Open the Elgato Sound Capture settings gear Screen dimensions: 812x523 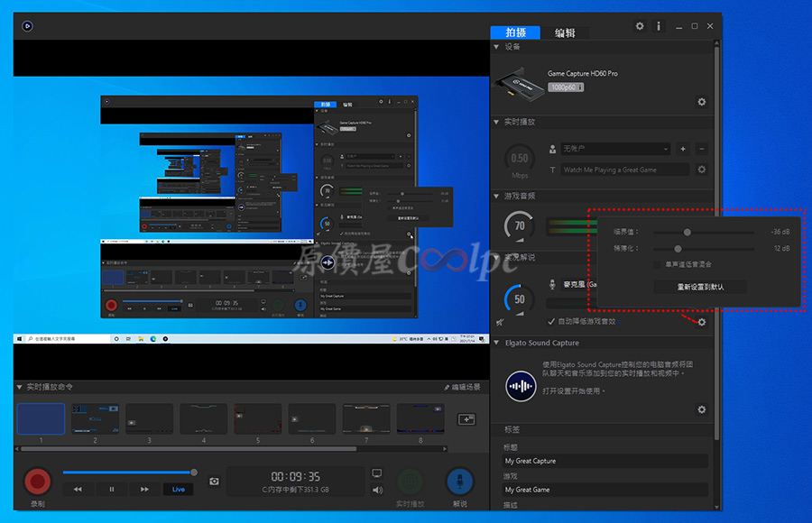click(x=702, y=409)
